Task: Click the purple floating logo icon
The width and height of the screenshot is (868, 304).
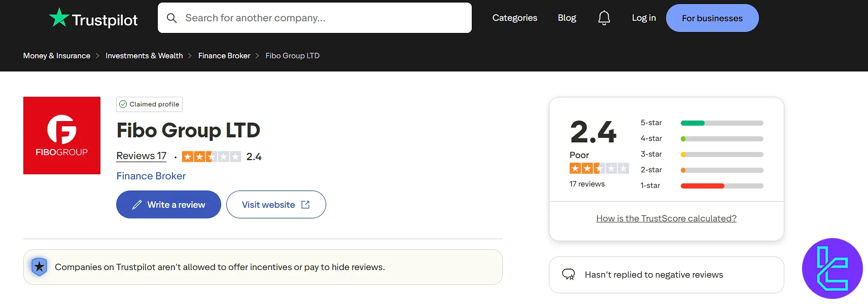Action: click(x=832, y=269)
